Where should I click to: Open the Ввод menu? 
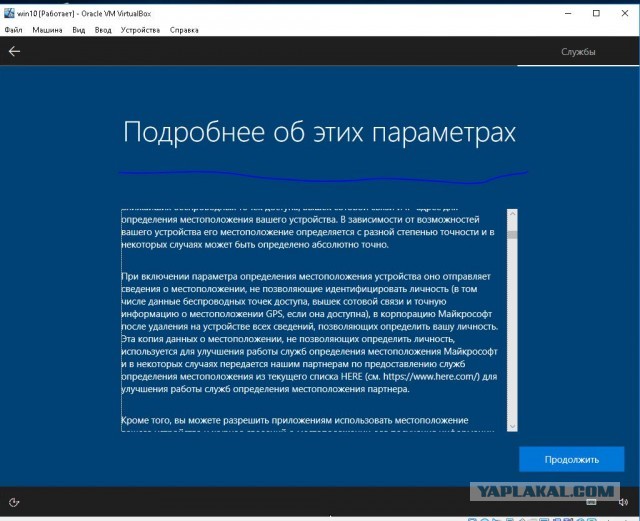pos(103,30)
